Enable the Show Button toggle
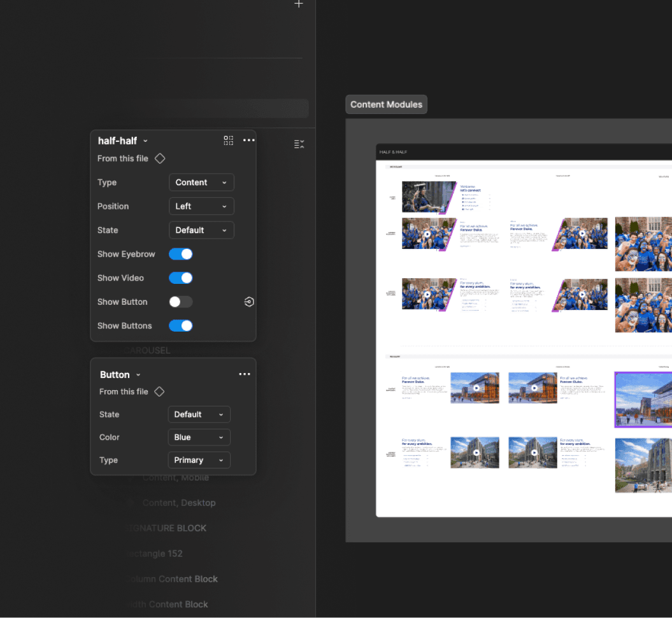 [x=180, y=302]
